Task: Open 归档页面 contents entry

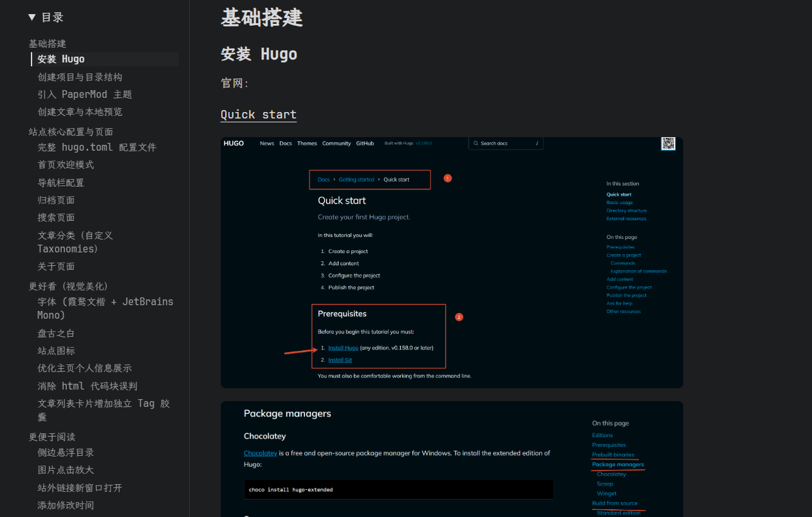Action: click(56, 200)
